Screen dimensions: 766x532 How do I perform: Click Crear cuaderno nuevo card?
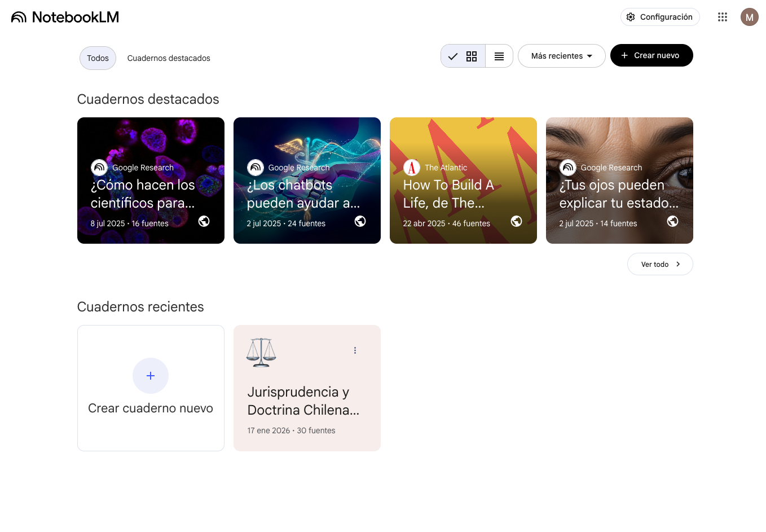coord(151,388)
